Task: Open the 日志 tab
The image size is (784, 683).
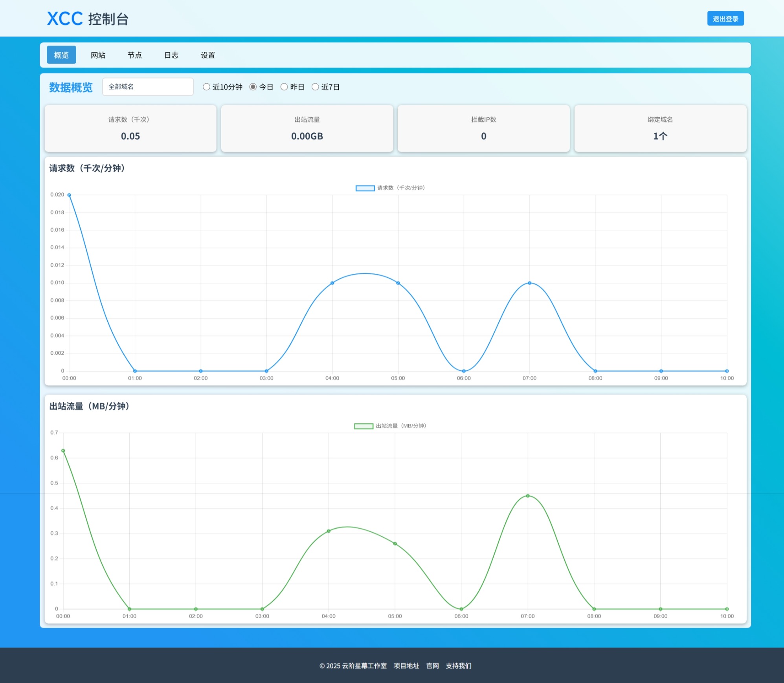Action: tap(171, 55)
